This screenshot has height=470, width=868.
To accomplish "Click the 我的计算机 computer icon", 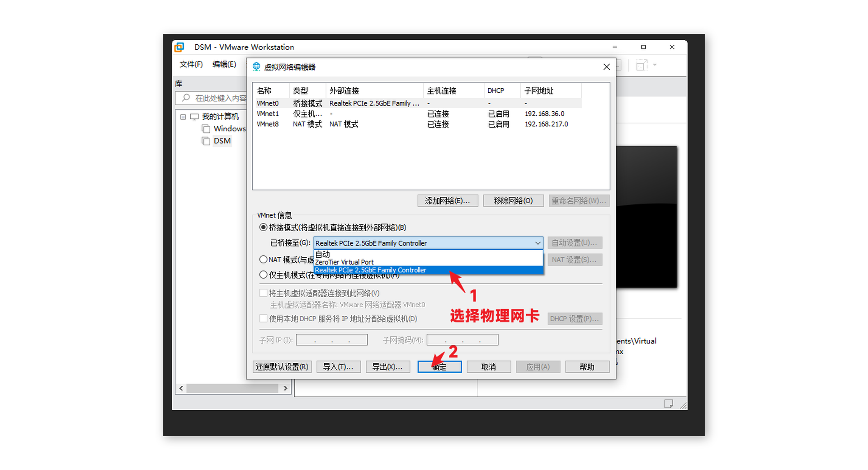I will click(x=194, y=117).
